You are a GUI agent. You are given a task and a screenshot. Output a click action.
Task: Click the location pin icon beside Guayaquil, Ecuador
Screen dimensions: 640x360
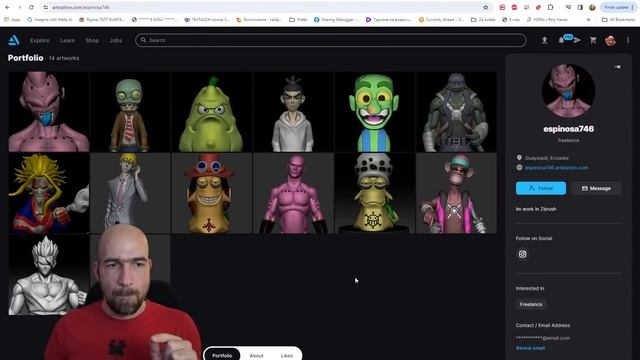[519, 158]
